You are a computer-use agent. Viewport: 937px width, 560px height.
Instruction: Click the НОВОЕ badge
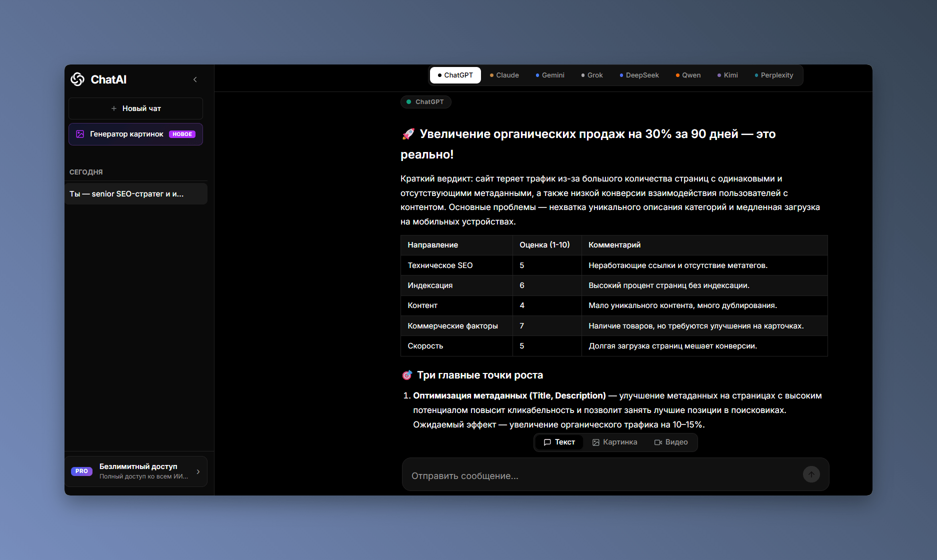(x=182, y=134)
